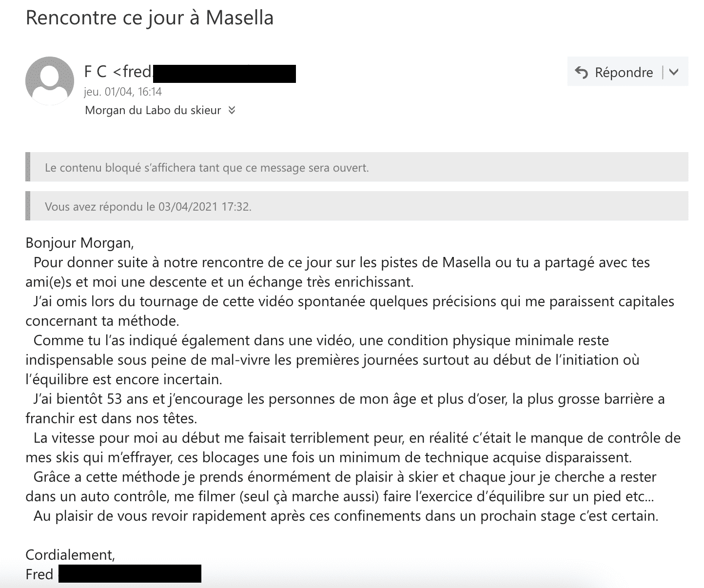Click the line starting 'Comme tu l'as indiqué'
The image size is (704, 588).
pos(321,340)
